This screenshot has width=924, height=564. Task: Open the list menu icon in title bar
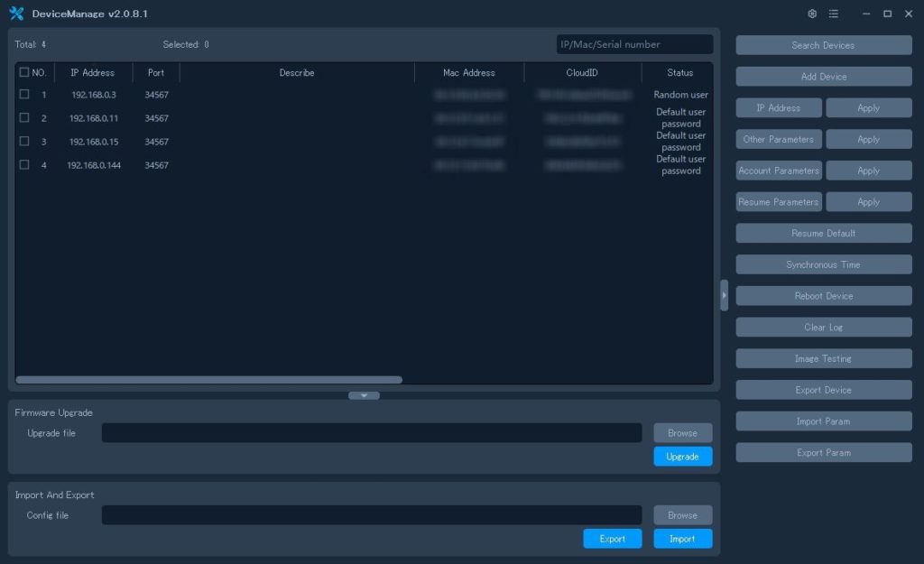(x=833, y=14)
